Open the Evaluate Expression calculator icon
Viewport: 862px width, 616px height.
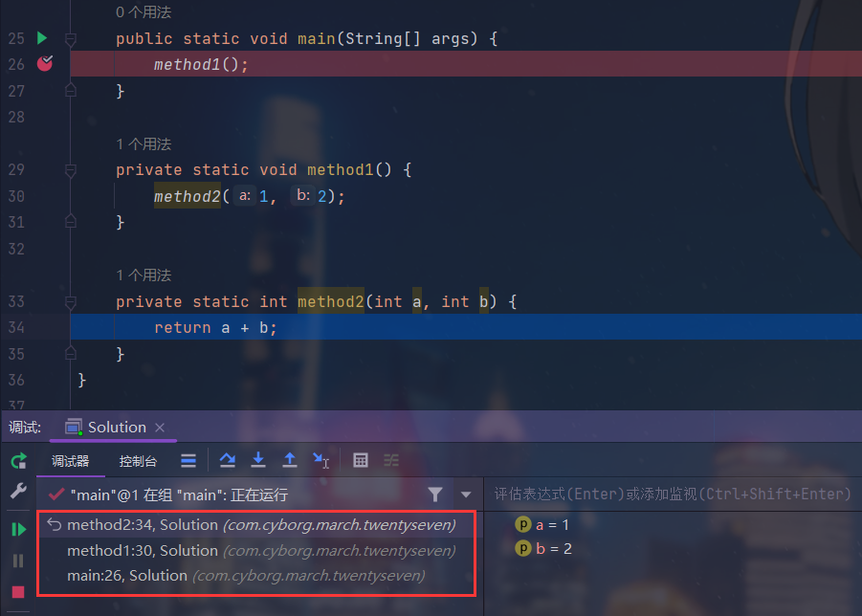361,461
